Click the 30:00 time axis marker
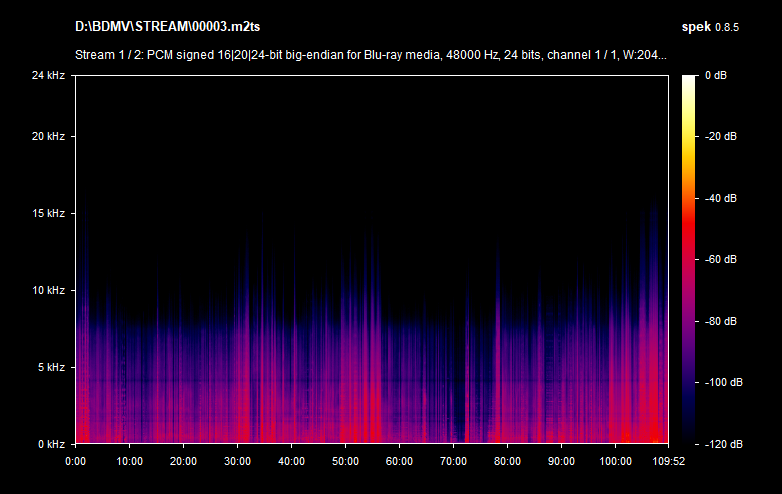Image resolution: width=782 pixels, height=494 pixels. tap(237, 461)
